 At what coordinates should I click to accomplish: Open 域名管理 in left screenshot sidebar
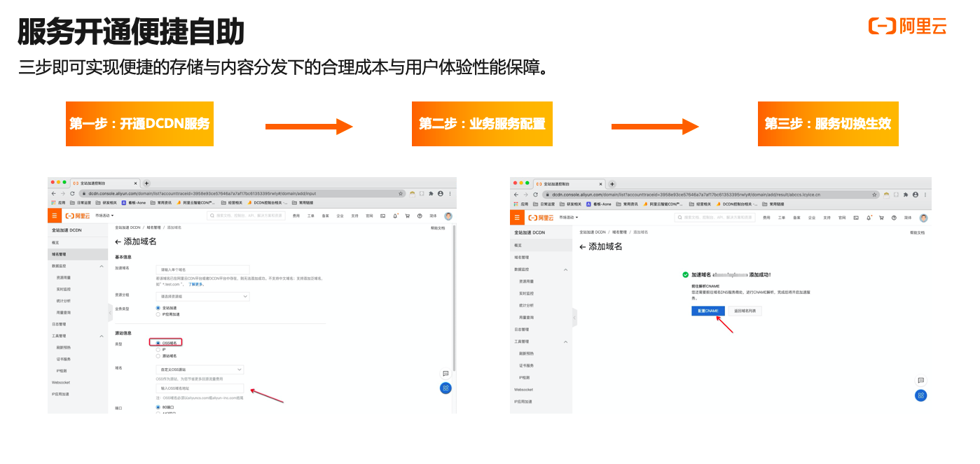tap(78, 254)
